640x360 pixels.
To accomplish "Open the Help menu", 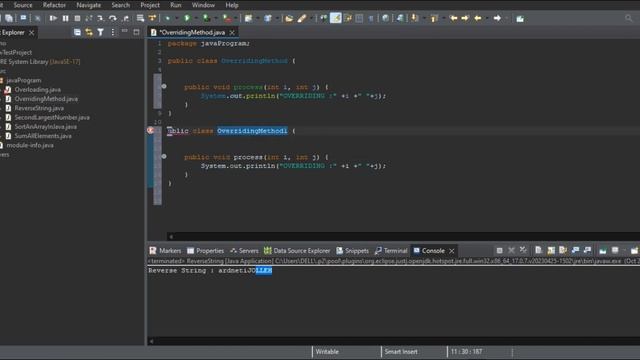I will pos(232,5).
